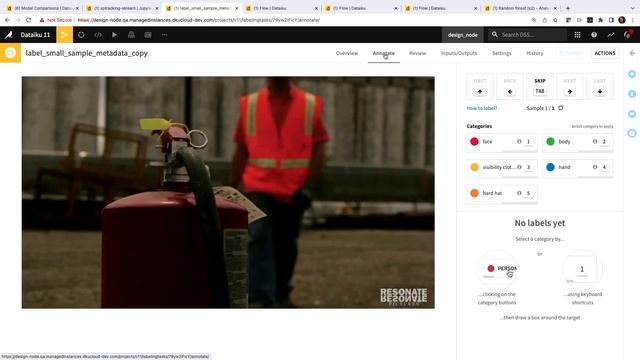The height and width of the screenshot is (360, 640).
Task: Select the hard hat category
Action: [502, 193]
